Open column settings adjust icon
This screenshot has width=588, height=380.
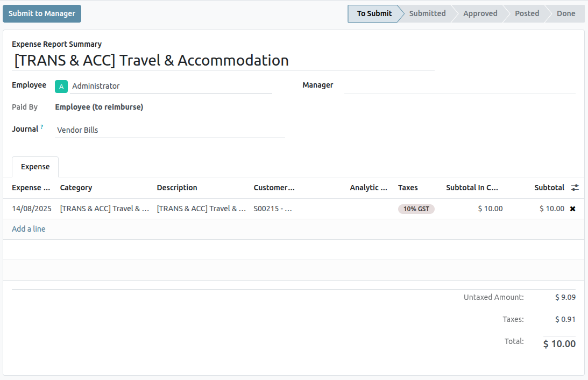(x=575, y=188)
